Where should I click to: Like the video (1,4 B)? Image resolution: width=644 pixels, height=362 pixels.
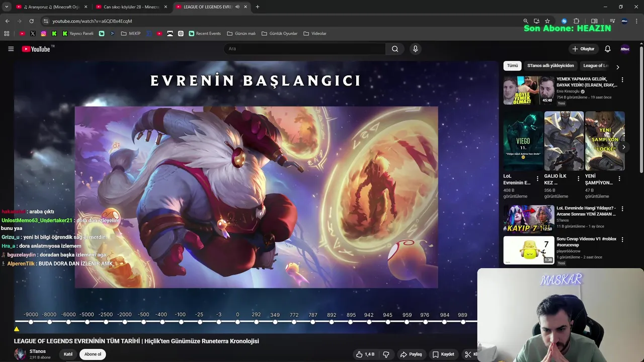[x=365, y=354]
